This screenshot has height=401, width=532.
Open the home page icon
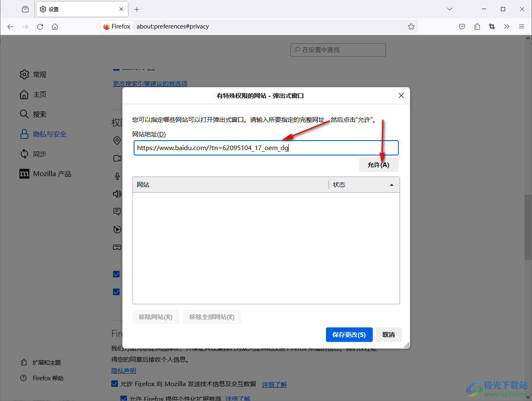(x=55, y=26)
